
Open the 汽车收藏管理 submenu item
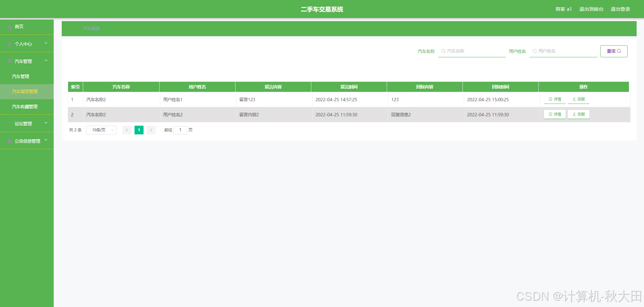[27, 107]
